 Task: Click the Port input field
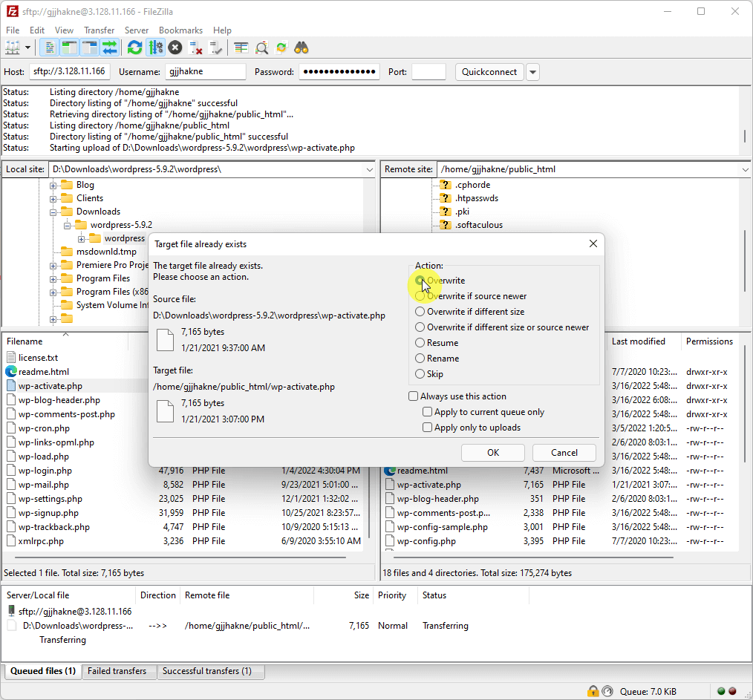[428, 71]
